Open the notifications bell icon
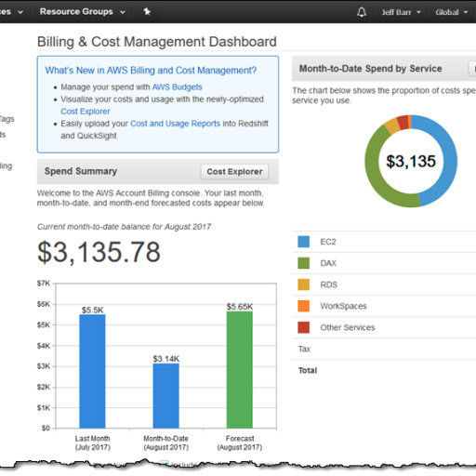 (x=362, y=12)
